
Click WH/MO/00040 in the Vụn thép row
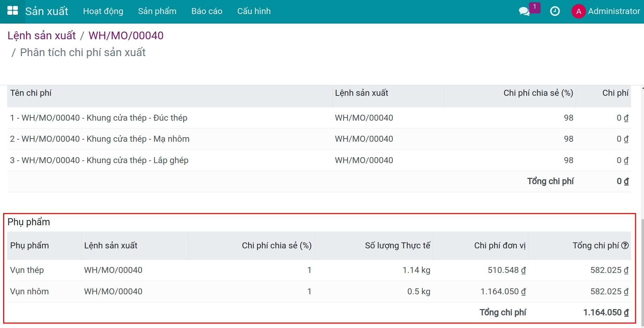[113, 270]
